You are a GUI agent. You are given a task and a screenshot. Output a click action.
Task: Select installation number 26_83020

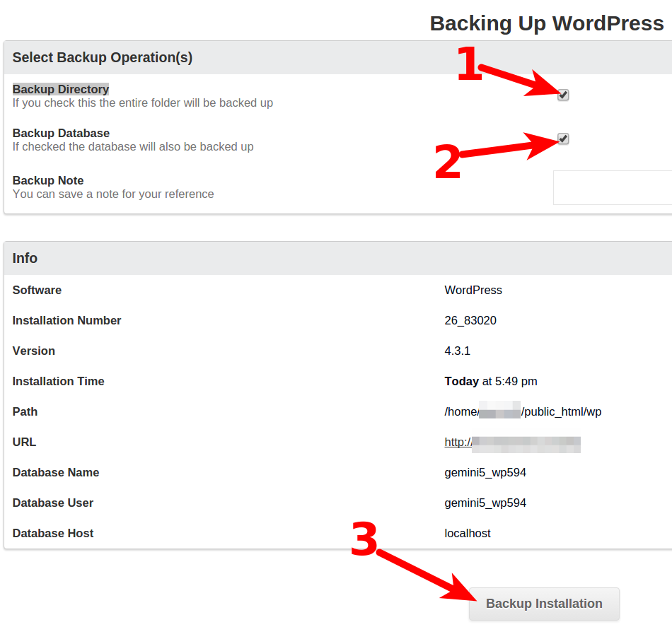[x=470, y=320]
